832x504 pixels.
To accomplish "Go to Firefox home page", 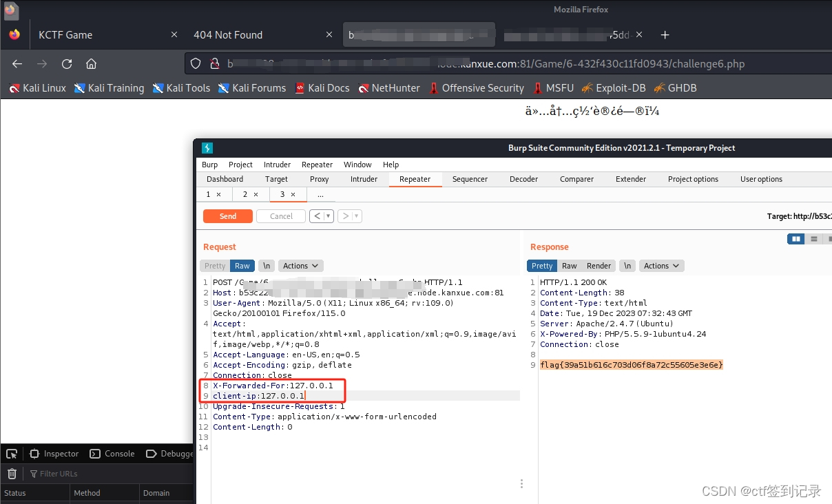I will tap(91, 64).
